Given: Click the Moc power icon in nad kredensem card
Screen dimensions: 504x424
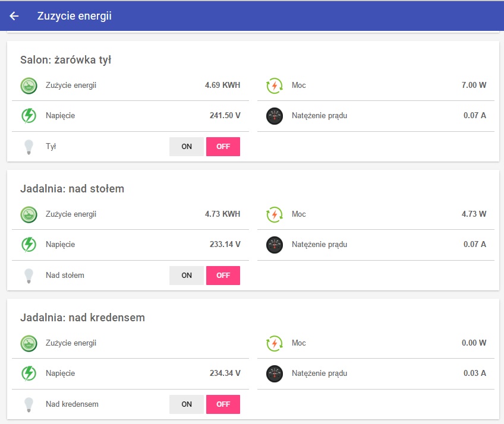Looking at the screenshot, I should pyautogui.click(x=275, y=343).
